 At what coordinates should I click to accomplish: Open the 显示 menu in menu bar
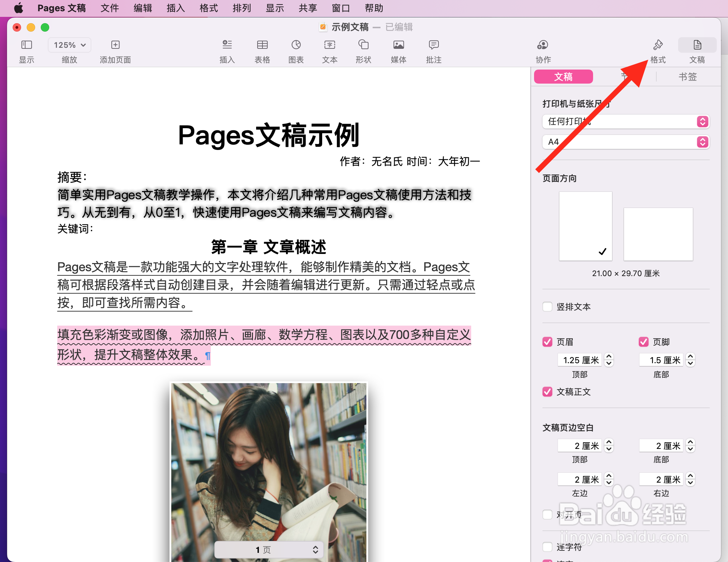point(275,8)
